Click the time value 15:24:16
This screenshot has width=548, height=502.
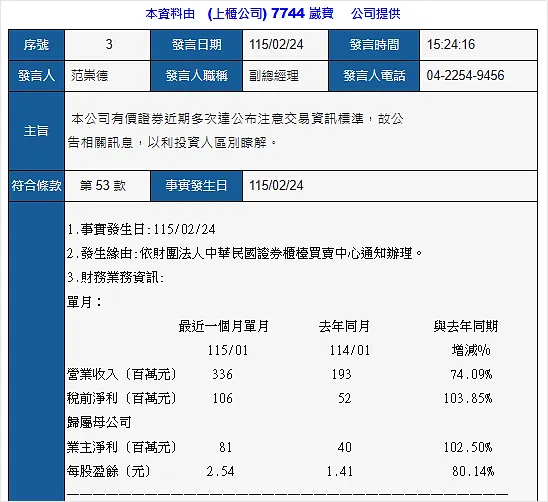(x=451, y=44)
